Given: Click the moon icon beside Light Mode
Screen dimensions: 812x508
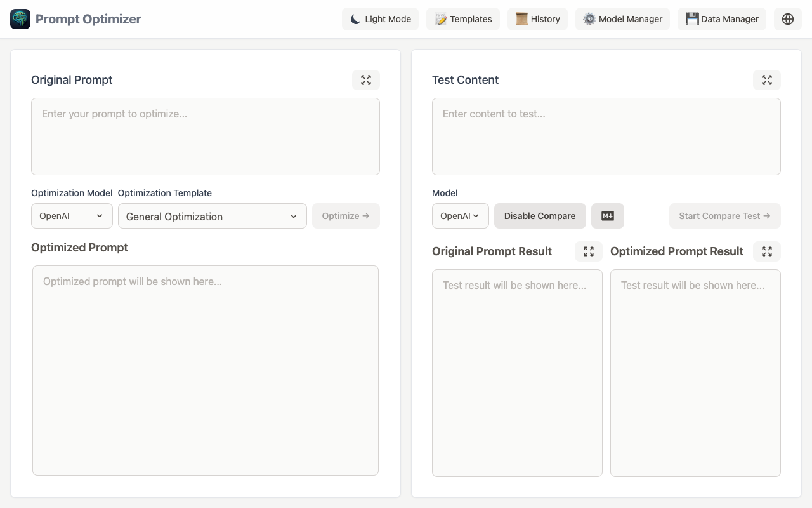Looking at the screenshot, I should (x=355, y=19).
